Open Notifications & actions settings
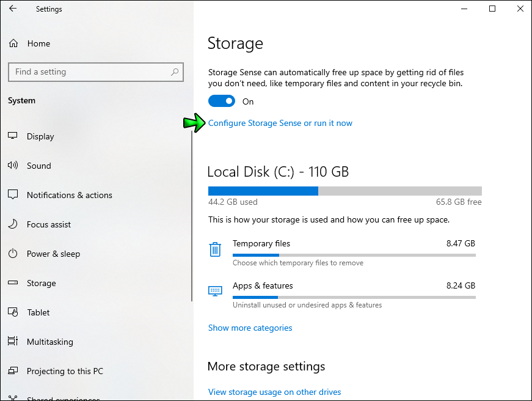The height and width of the screenshot is (401, 532). tap(69, 195)
